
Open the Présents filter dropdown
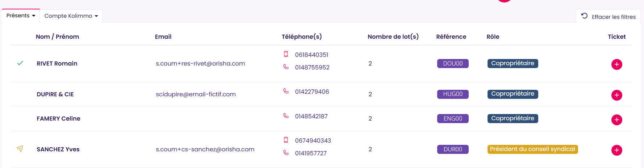pos(21,16)
